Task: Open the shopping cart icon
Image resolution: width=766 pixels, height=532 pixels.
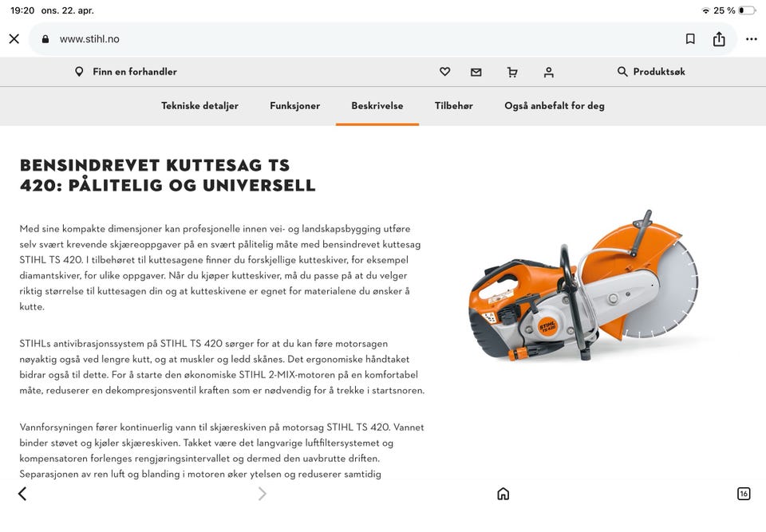Action: pos(512,73)
